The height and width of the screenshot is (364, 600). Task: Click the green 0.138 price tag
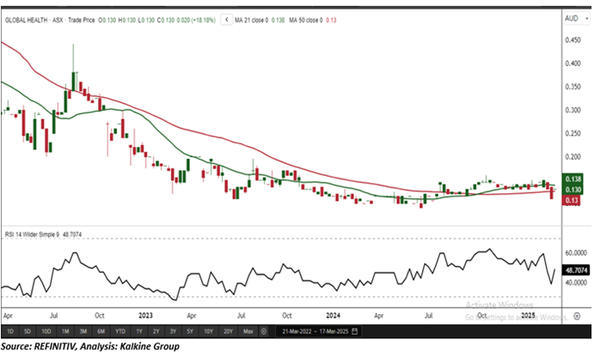[572, 179]
